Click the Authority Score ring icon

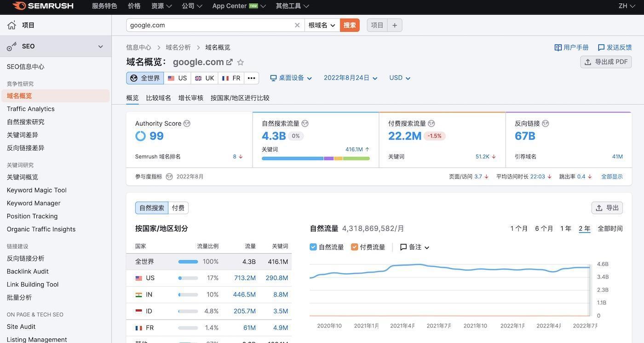[x=140, y=136]
